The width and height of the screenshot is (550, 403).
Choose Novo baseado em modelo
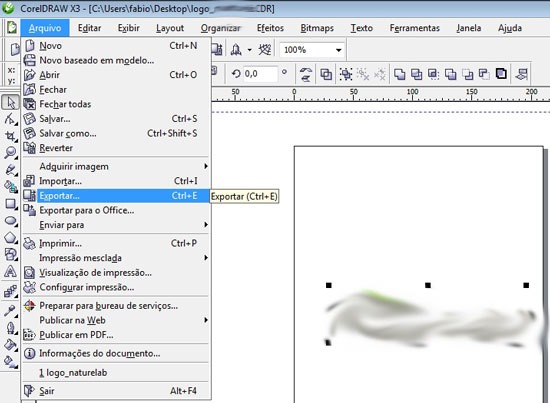pos(116,60)
